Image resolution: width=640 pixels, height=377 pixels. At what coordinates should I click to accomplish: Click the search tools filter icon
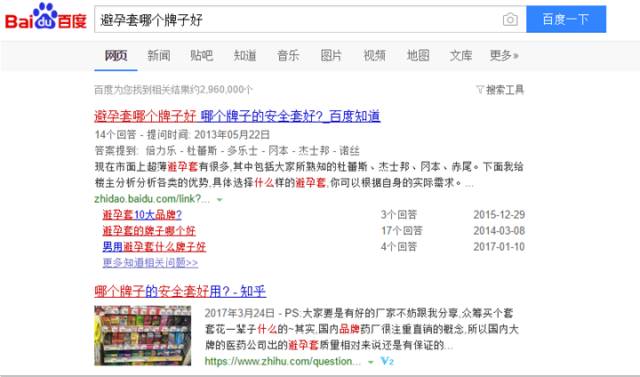(480, 89)
